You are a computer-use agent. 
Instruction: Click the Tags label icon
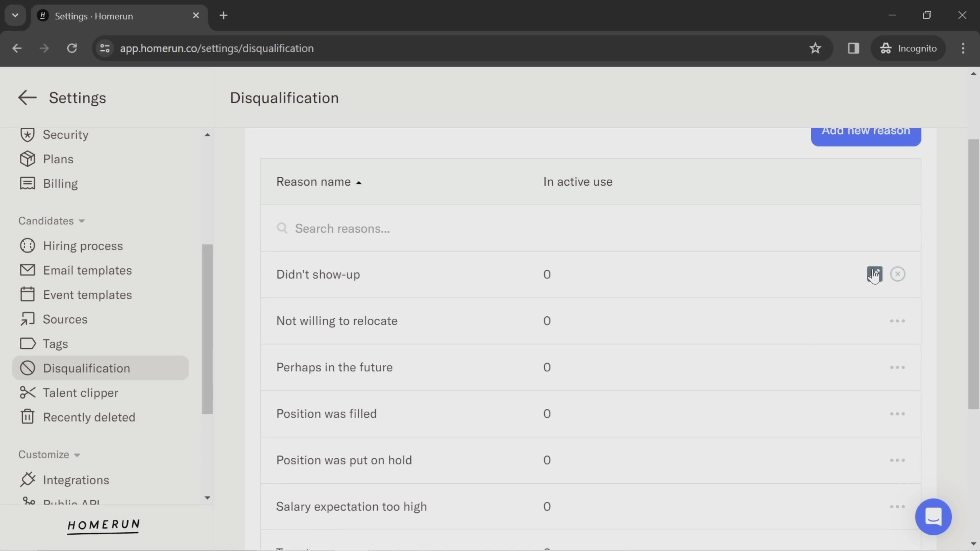pyautogui.click(x=27, y=343)
